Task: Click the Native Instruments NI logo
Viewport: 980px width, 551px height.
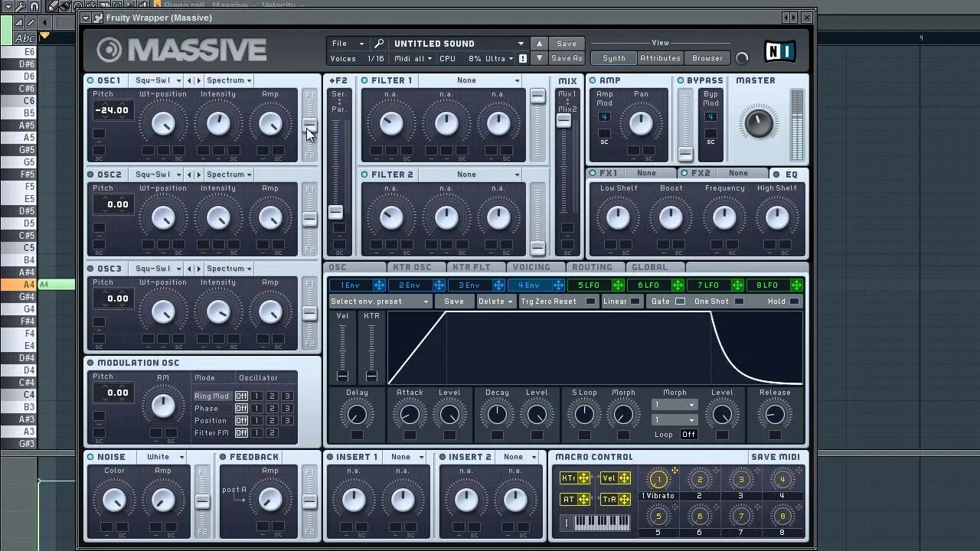Action: pyautogui.click(x=779, y=52)
